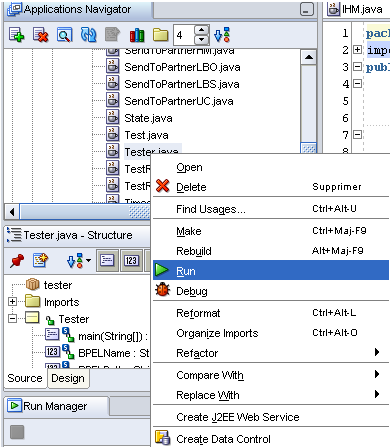Click the Create Data Control icon

point(163,438)
